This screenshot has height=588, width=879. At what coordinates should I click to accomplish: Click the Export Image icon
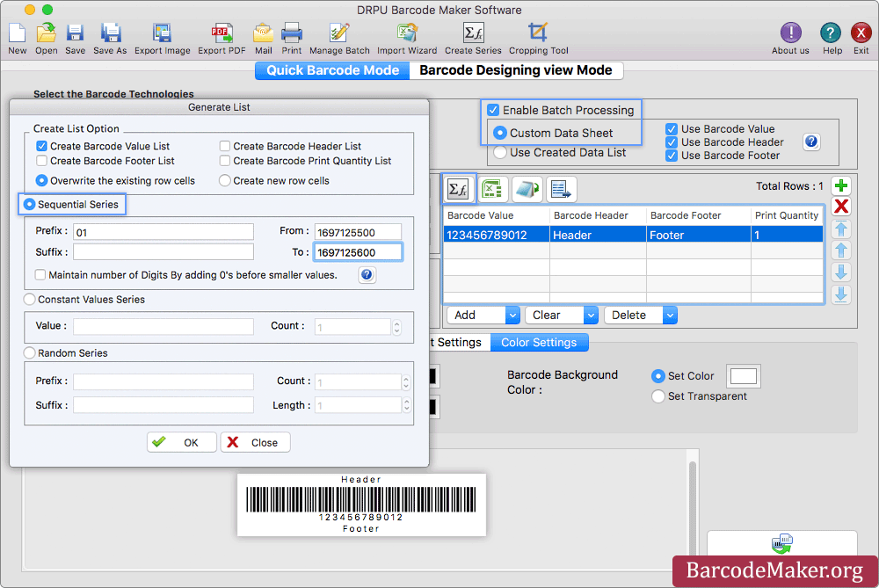click(x=162, y=33)
